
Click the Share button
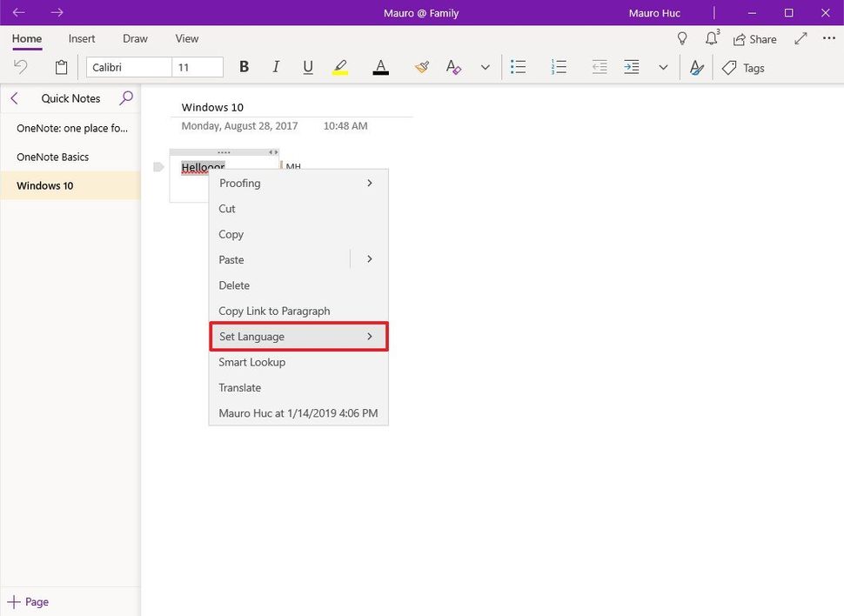tap(754, 38)
